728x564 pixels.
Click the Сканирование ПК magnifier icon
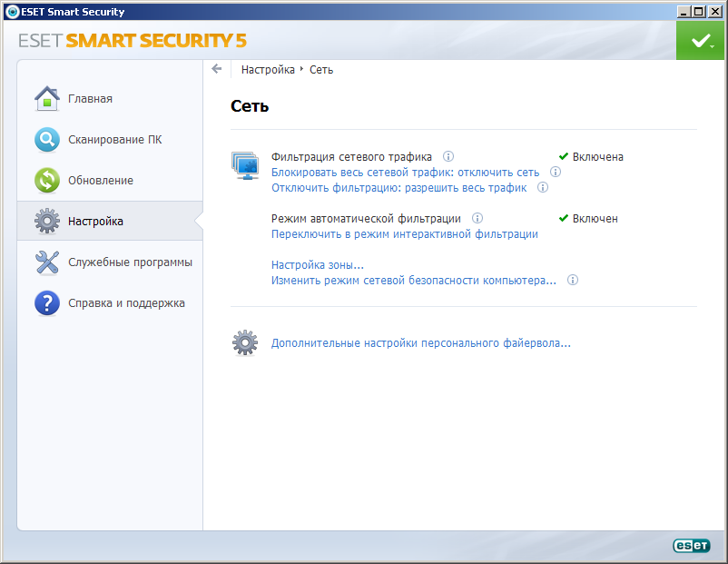click(47, 139)
